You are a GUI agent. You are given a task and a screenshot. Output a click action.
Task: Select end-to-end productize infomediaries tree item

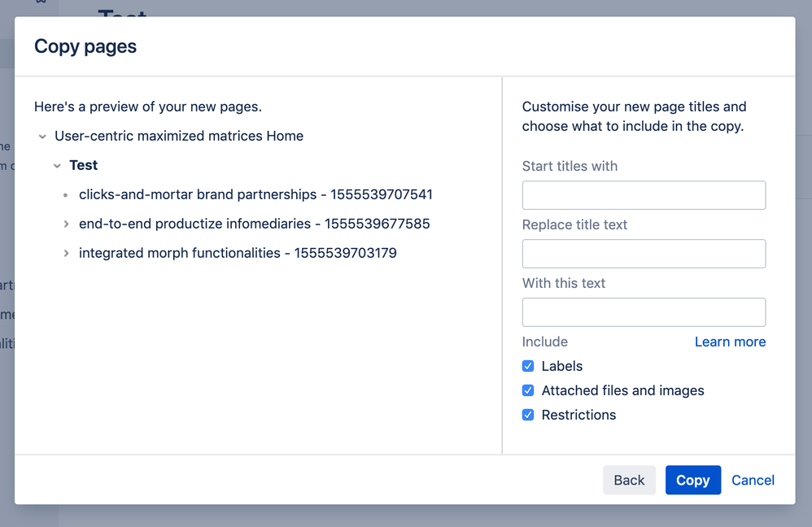254,224
